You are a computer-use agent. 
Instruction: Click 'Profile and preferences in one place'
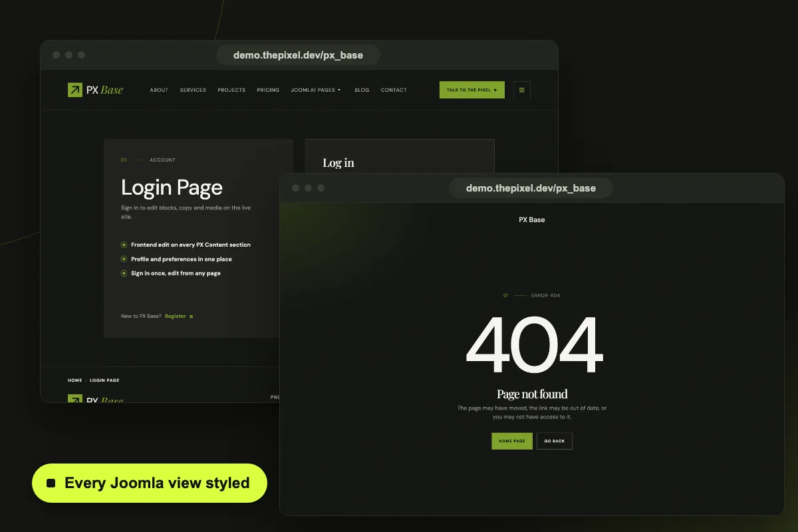click(182, 259)
